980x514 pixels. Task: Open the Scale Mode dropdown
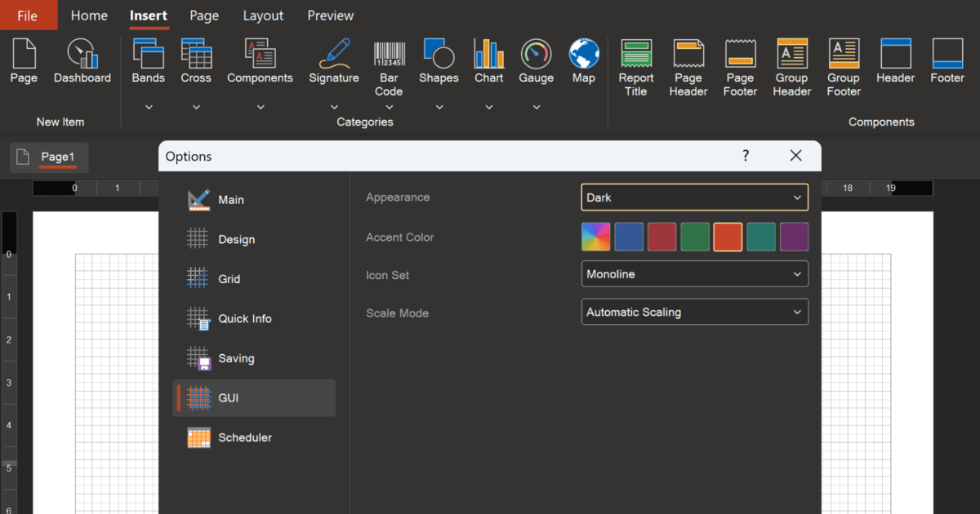[x=693, y=312]
